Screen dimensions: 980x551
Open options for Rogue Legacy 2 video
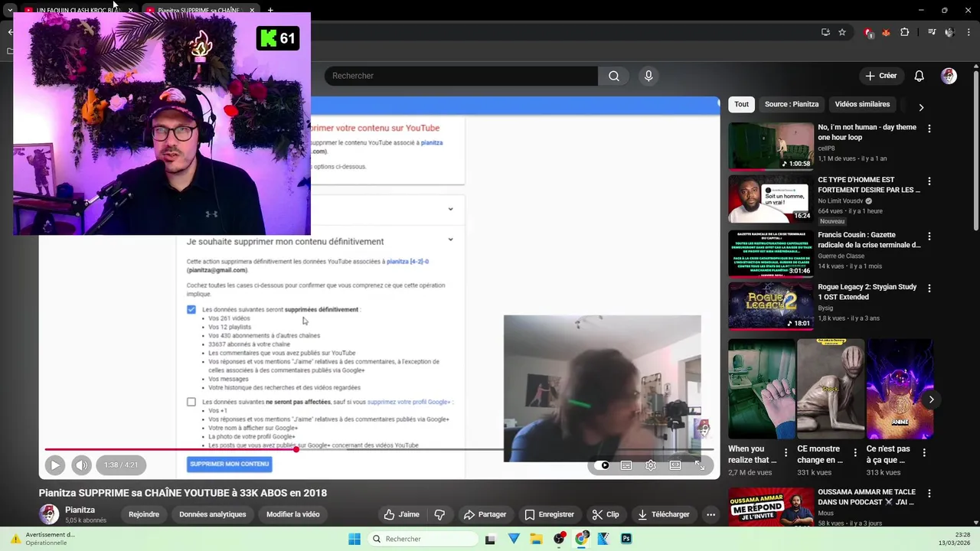pyautogui.click(x=929, y=289)
